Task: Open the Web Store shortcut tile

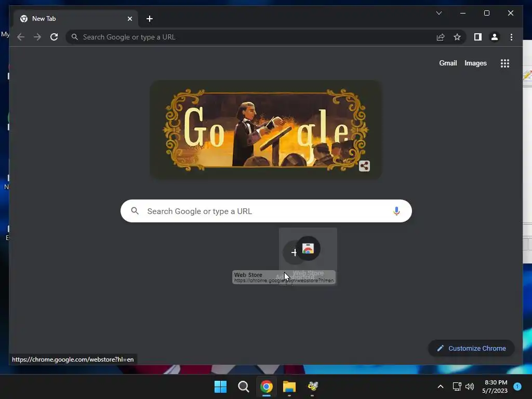Action: tap(308, 256)
